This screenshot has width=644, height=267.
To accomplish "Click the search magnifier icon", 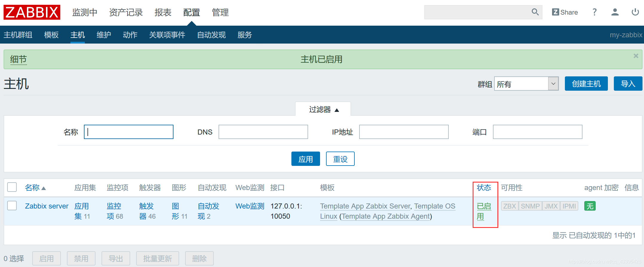I will click(x=535, y=12).
